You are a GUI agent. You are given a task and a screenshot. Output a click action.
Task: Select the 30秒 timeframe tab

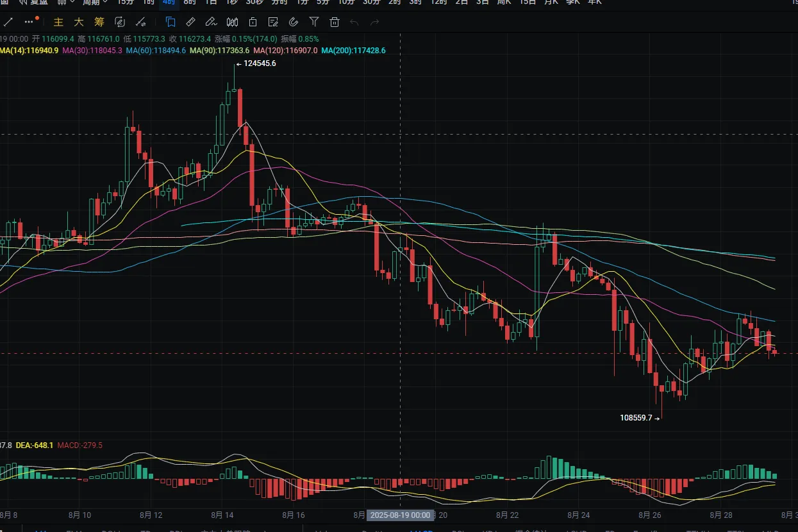(254, 2)
